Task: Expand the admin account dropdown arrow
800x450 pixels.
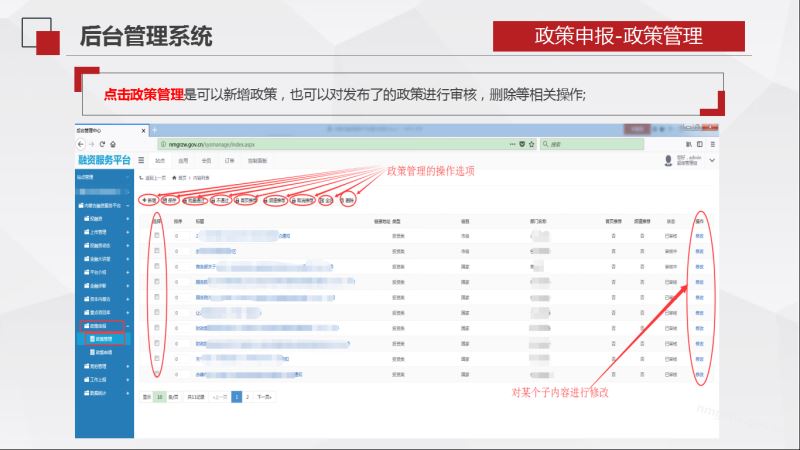Action: tap(712, 160)
